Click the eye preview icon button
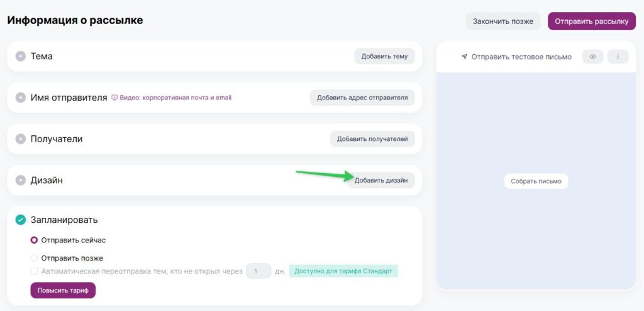644x311 pixels. pos(592,57)
